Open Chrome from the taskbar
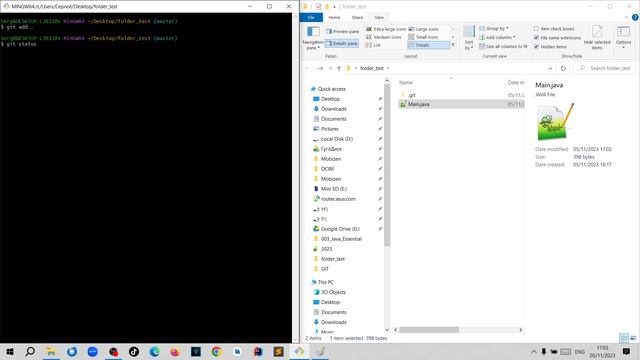Viewport: 640px width, 360px height. [216, 351]
